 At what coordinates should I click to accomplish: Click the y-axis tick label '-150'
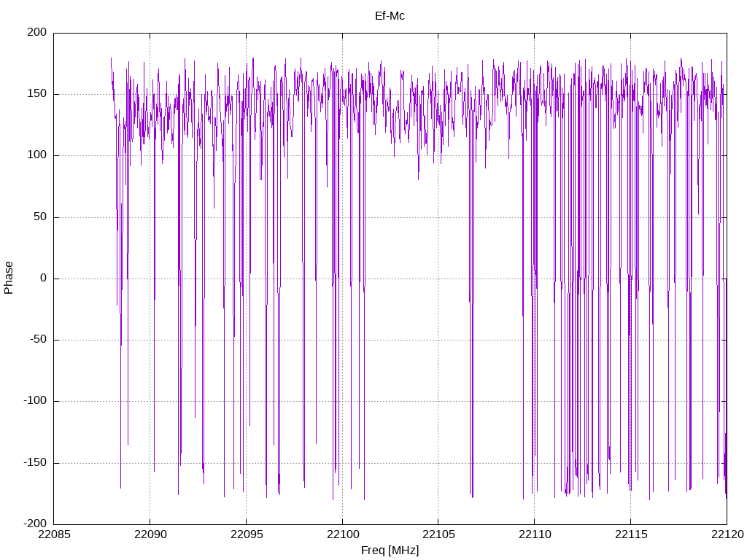click(x=35, y=463)
